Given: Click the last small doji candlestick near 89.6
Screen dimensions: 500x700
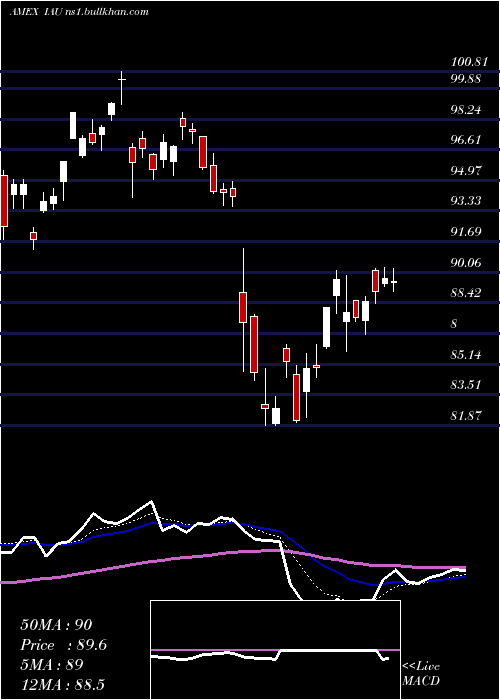Looking at the screenshot, I should pos(394,280).
